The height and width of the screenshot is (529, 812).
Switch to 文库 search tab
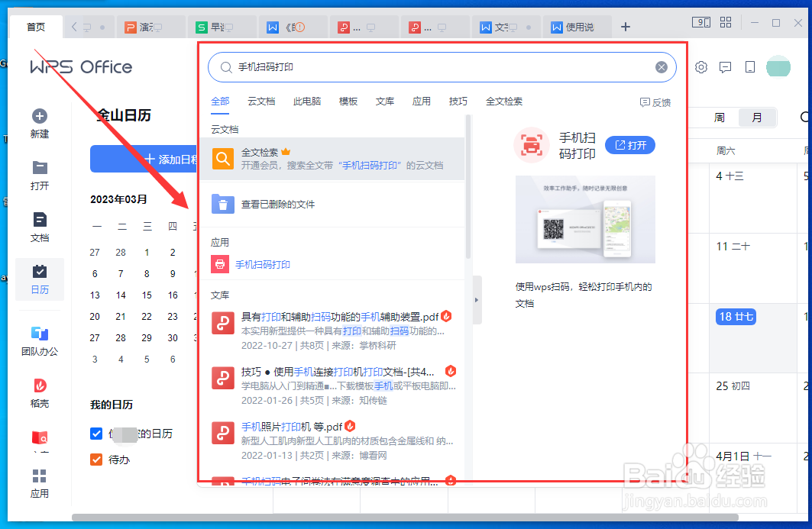[385, 102]
